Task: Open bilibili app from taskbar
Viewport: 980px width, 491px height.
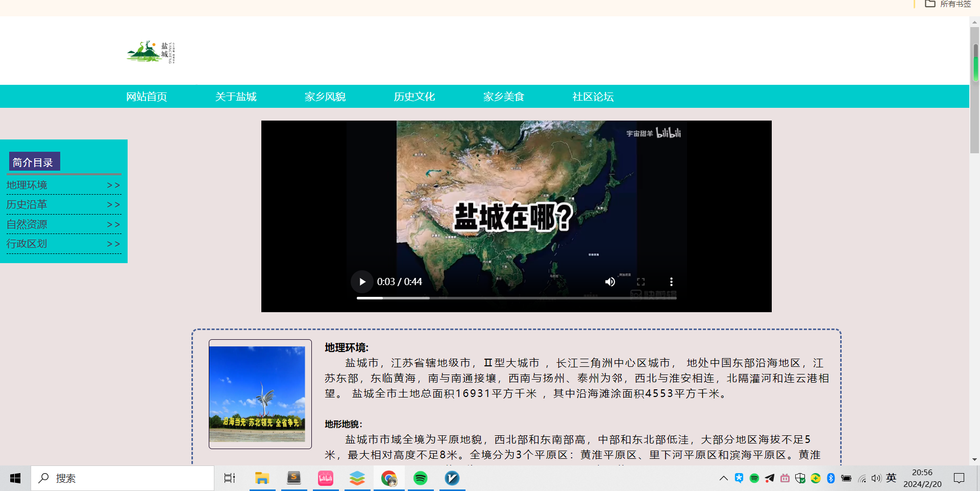Action: (x=326, y=478)
